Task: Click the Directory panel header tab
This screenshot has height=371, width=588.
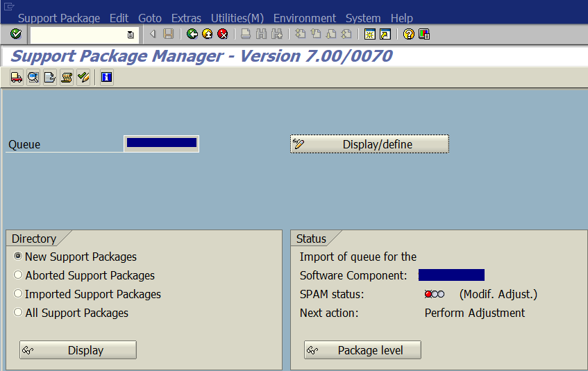Action: point(34,239)
